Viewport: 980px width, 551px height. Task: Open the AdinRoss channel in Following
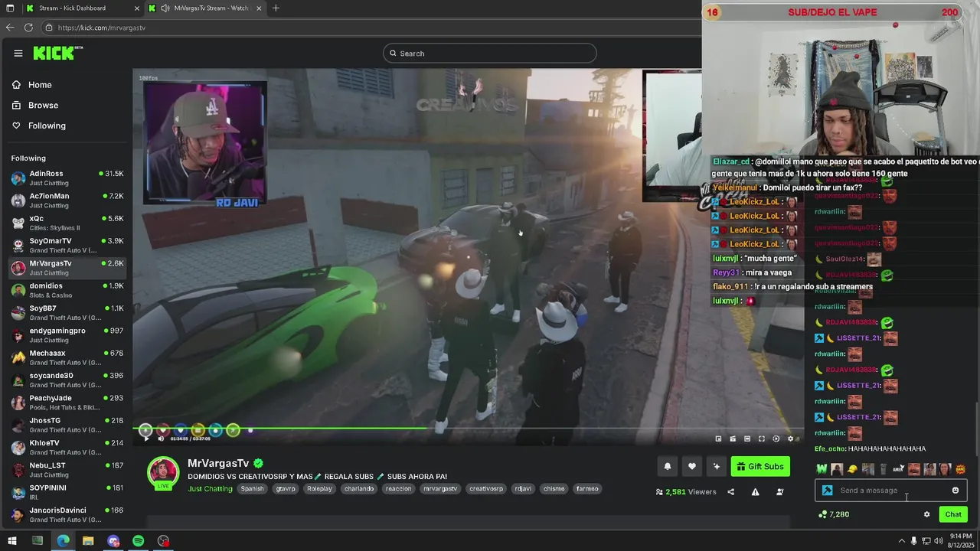67,178
